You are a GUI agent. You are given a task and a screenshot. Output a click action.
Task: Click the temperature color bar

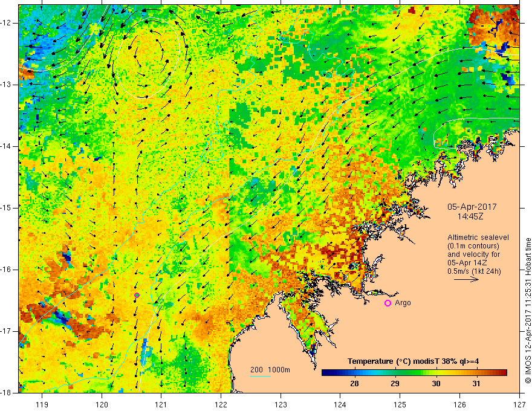[x=414, y=373]
